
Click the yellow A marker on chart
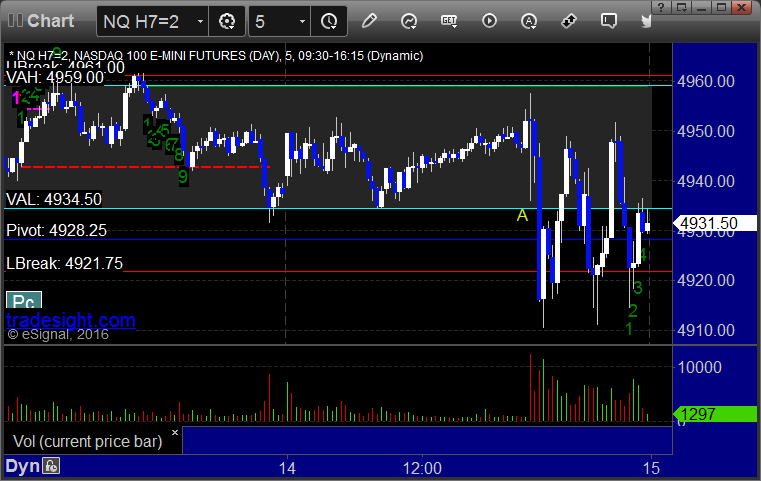point(522,215)
